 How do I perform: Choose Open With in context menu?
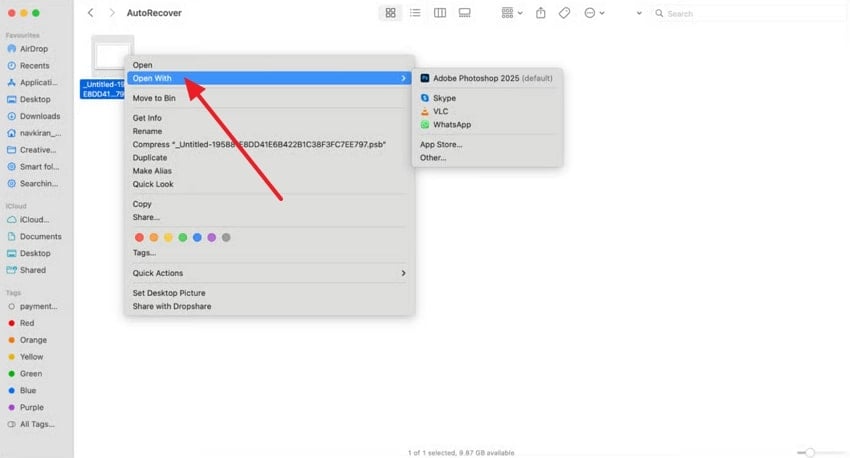pyautogui.click(x=269, y=78)
